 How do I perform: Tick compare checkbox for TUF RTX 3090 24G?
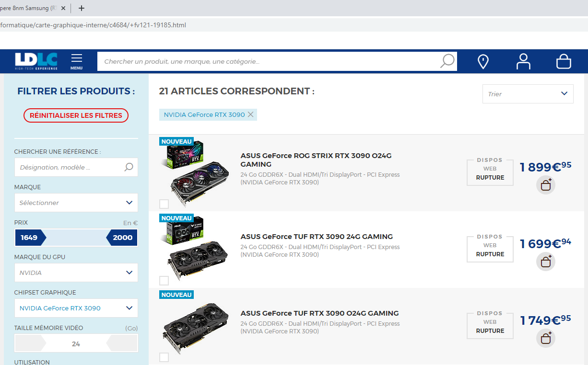tap(164, 281)
